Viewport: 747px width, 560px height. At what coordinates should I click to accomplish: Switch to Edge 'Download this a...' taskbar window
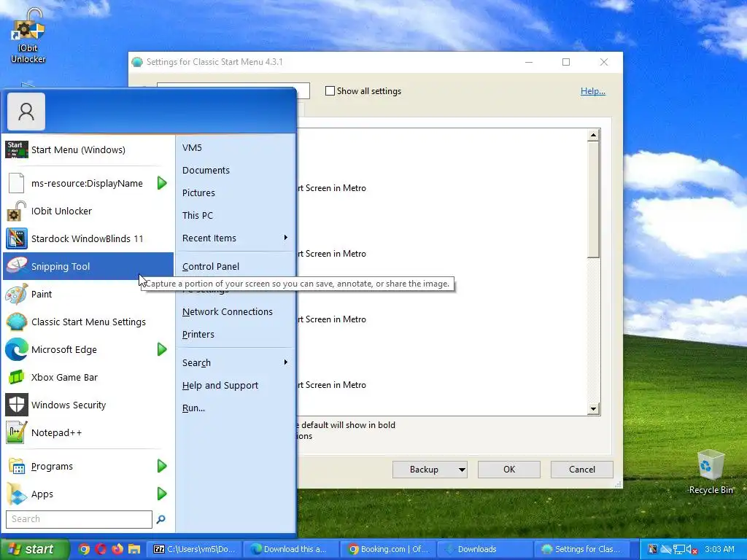click(290, 549)
